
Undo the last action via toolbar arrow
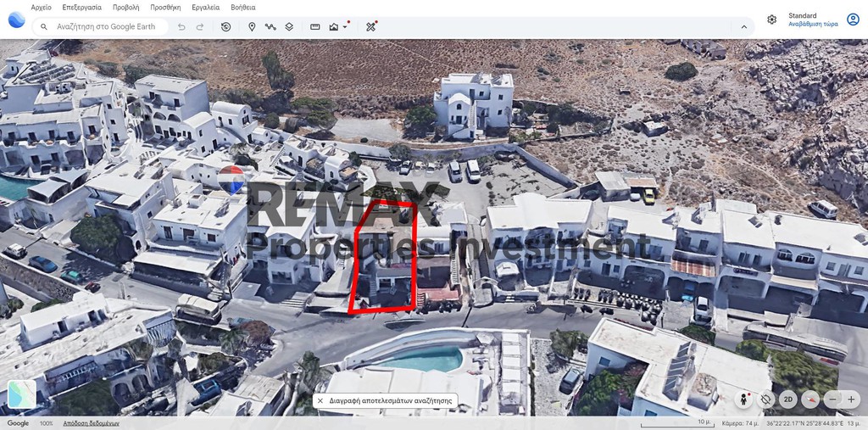[181, 26]
